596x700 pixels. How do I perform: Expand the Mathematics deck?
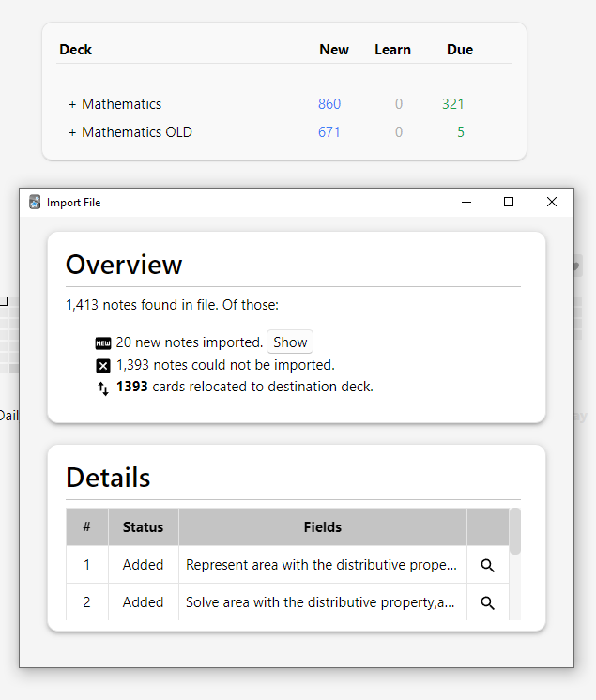(x=72, y=105)
